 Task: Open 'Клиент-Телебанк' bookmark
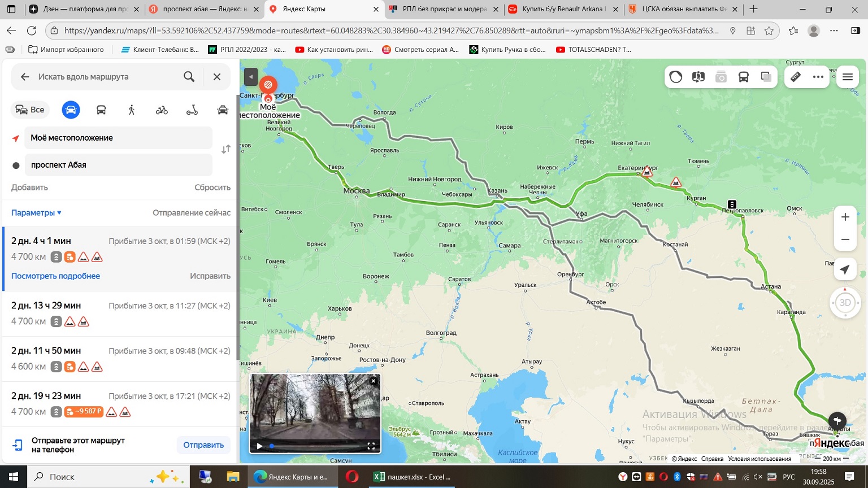pyautogui.click(x=160, y=50)
